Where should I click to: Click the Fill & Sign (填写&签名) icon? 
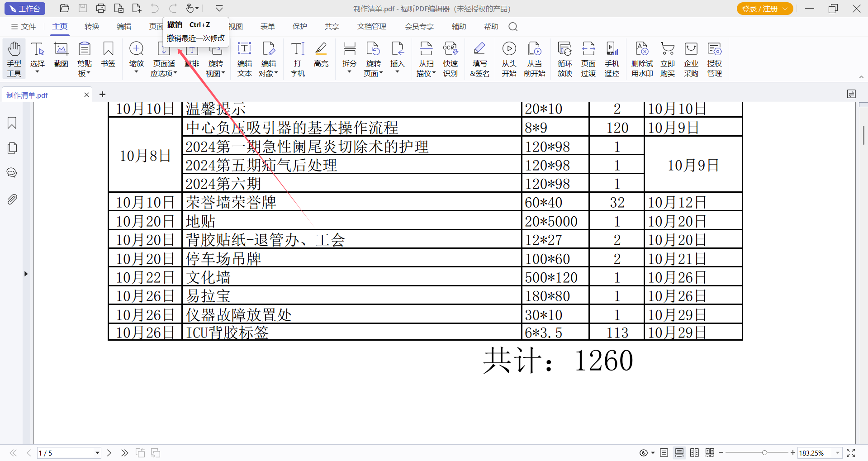(479, 59)
